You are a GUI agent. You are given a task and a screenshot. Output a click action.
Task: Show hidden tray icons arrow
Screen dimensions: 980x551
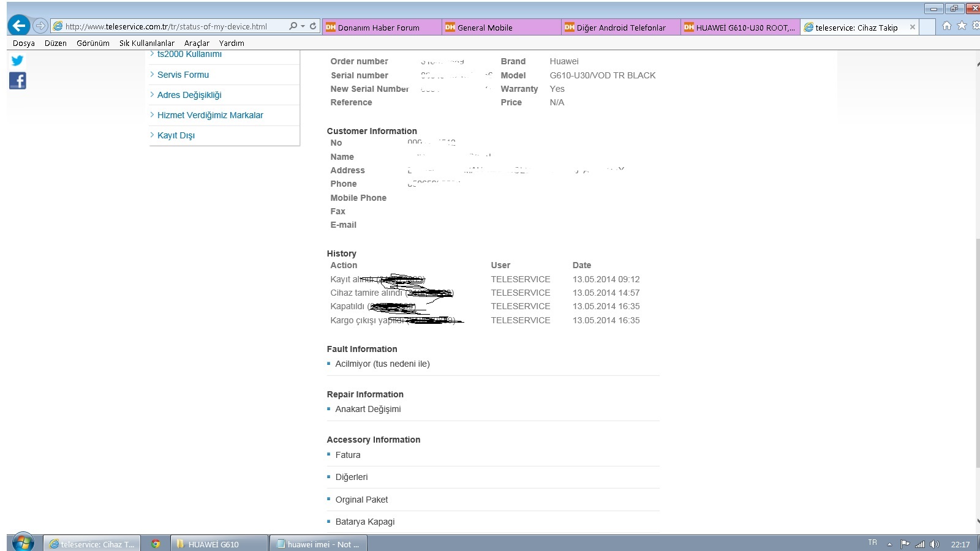point(889,544)
